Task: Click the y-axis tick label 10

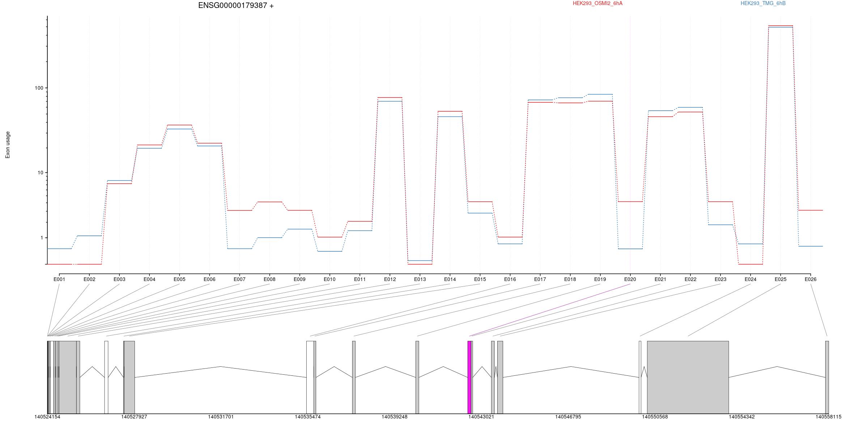Action: 40,173
